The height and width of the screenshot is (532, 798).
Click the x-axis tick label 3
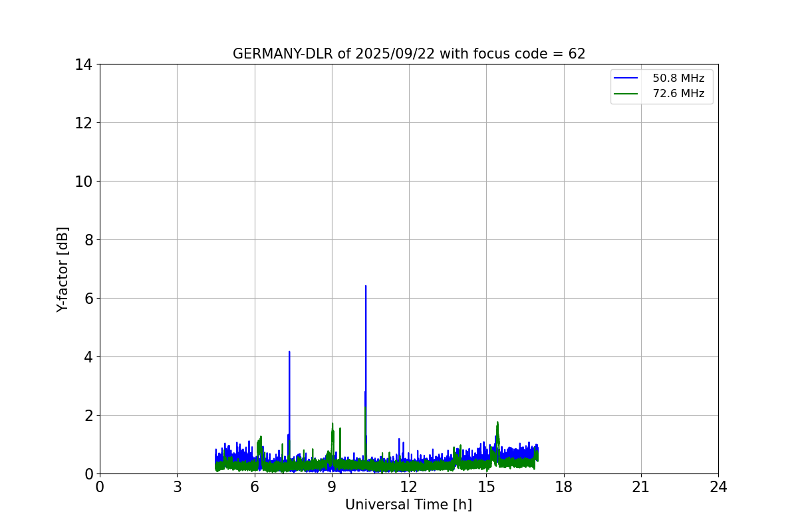pos(177,487)
